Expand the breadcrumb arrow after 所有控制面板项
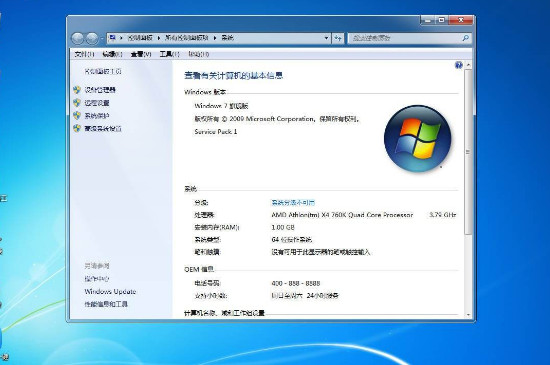Screen dimensions: 550x365 [x=215, y=38]
